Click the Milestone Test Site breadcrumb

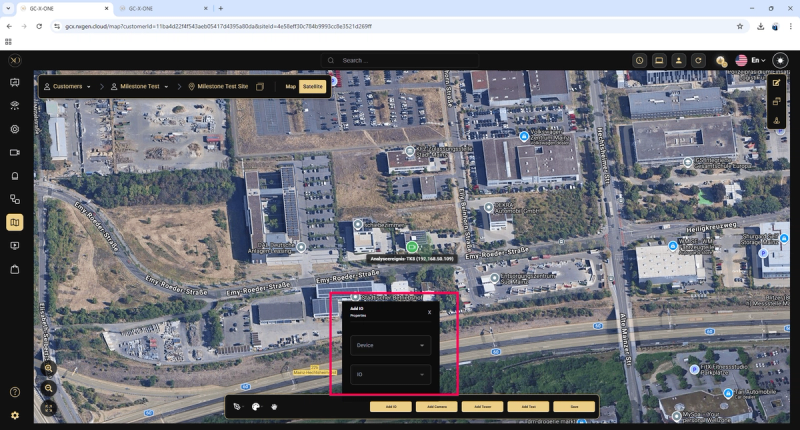click(218, 87)
